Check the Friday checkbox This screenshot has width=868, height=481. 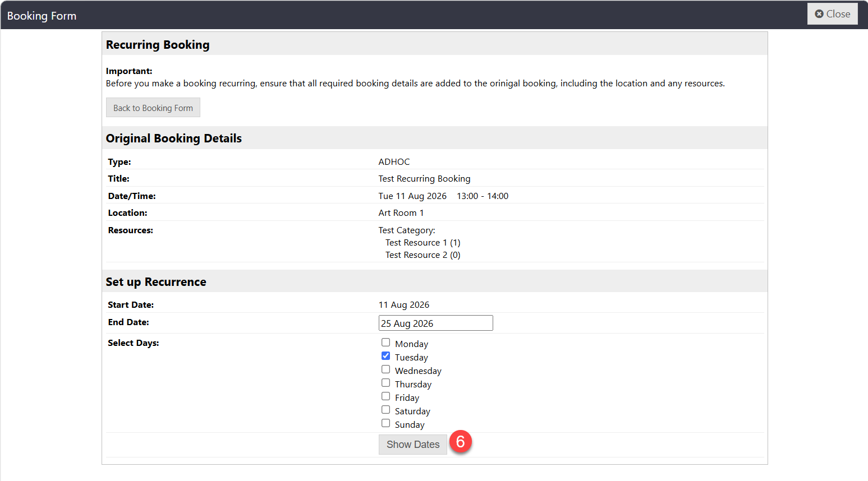386,396
